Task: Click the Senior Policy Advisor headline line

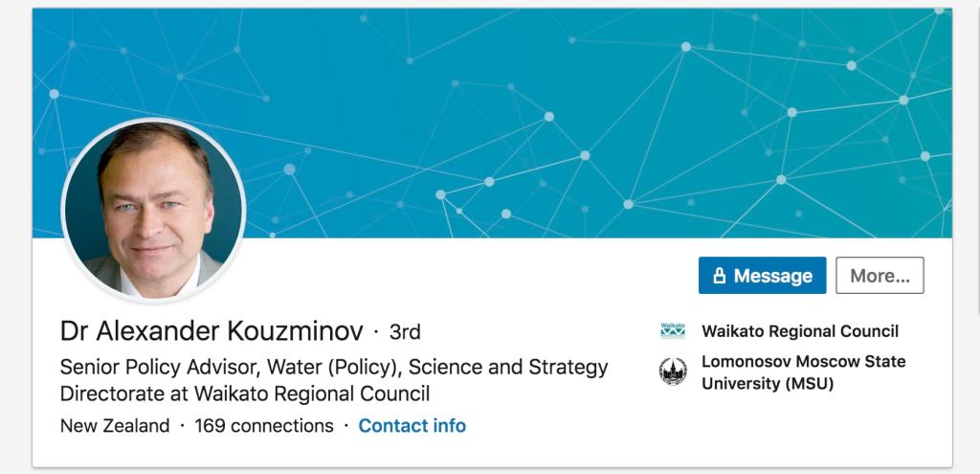Action: (x=333, y=367)
